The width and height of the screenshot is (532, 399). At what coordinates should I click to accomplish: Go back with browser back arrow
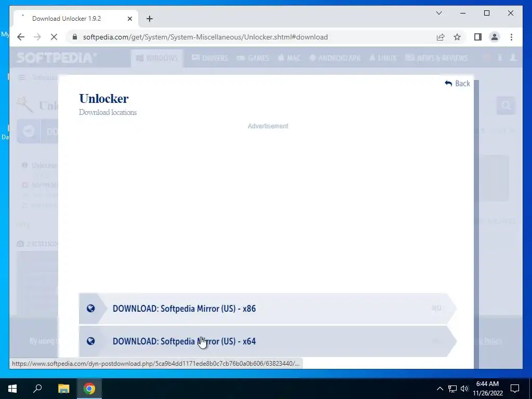21,37
